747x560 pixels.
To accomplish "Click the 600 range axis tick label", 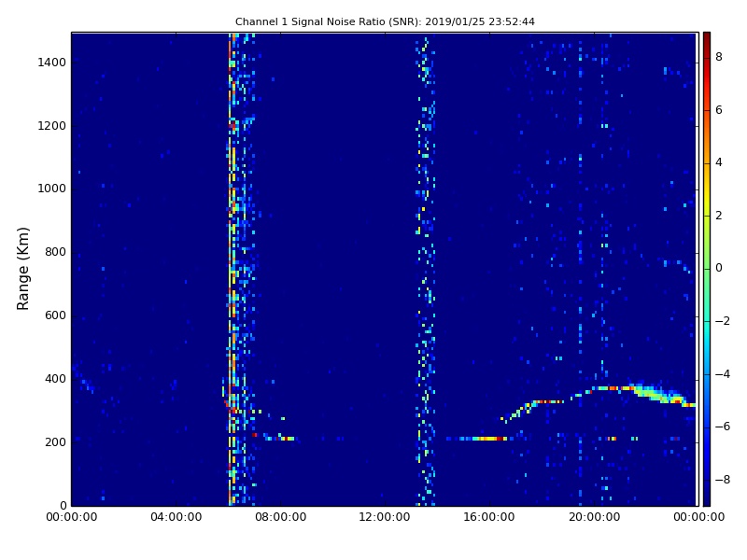I will pos(55,315).
